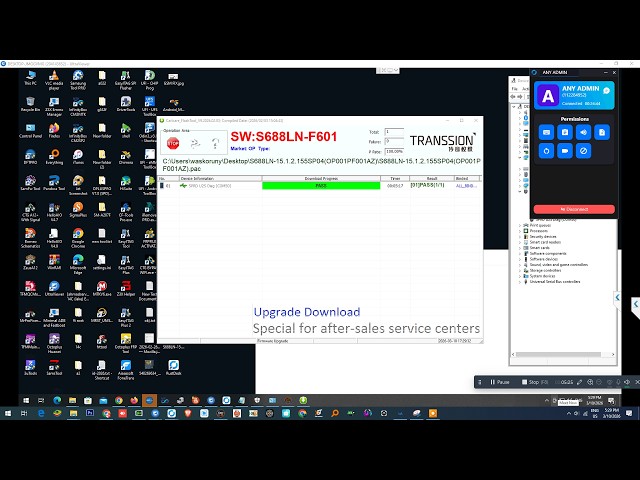Open Samsung Tool PRO desktop shortcut
Image resolution: width=640 pixels, height=480 pixels.
[x=78, y=80]
